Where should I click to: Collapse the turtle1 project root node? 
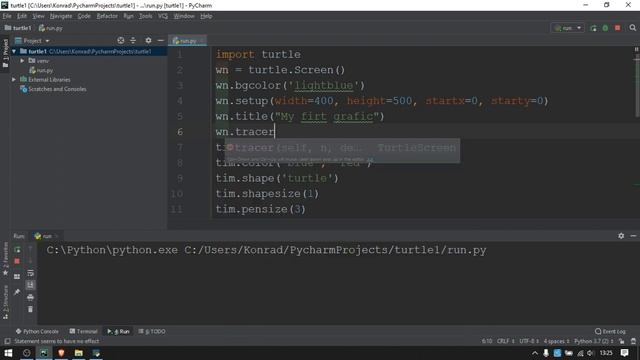[14, 51]
